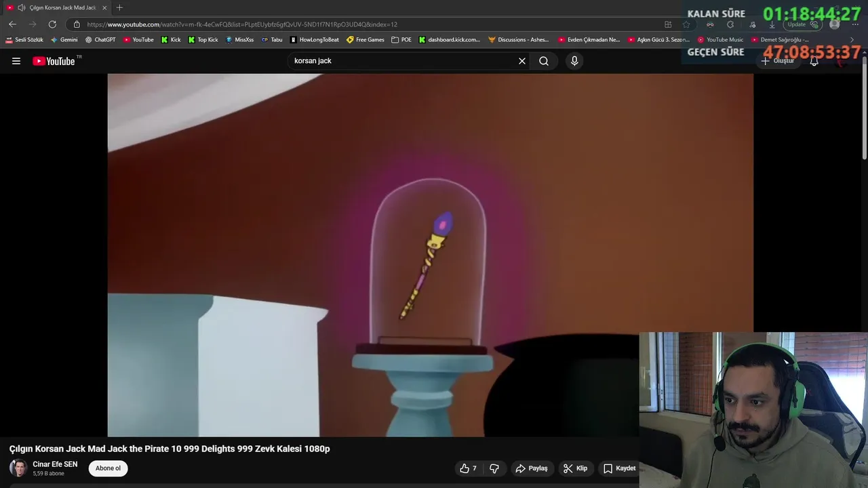The height and width of the screenshot is (488, 868).
Task: Open the Cinar Efe SEN channel name
Action: pyautogui.click(x=55, y=464)
